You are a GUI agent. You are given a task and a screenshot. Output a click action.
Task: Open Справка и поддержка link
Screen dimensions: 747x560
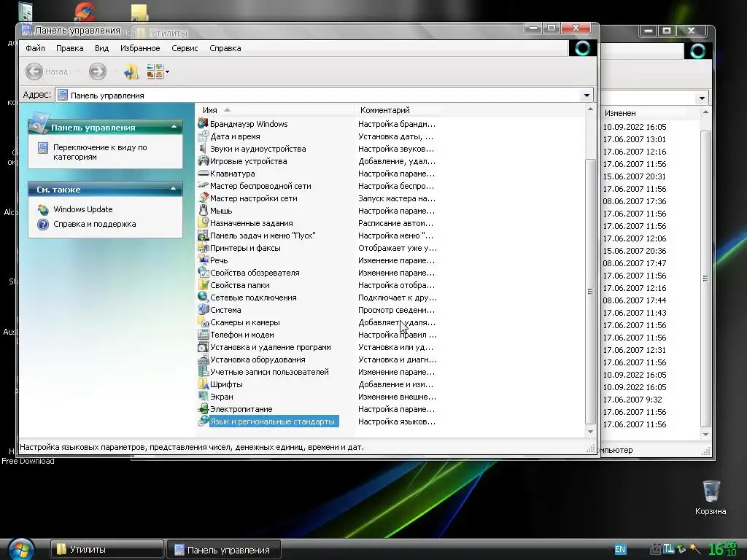tap(94, 224)
